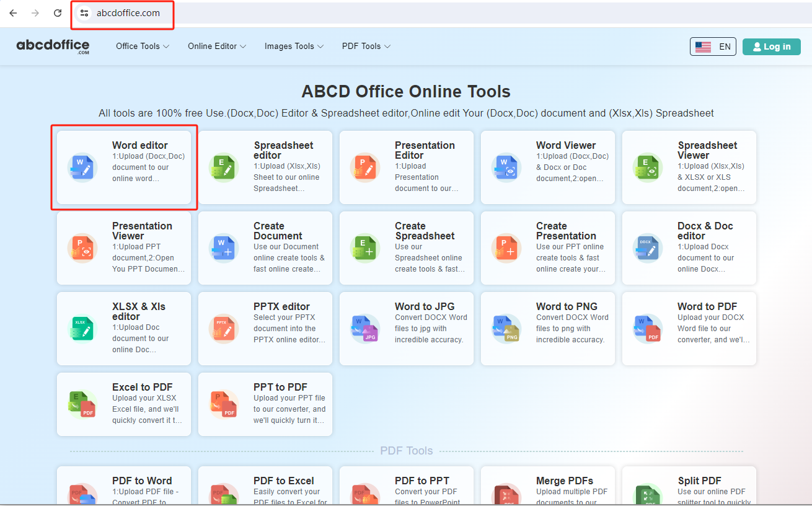Open the Excel to PDF title link

[143, 388]
